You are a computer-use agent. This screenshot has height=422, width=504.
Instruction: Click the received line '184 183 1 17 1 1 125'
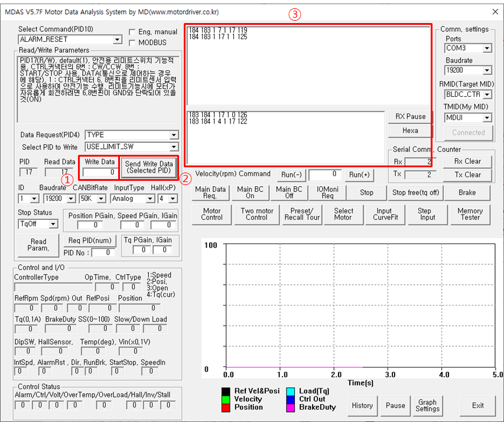pyautogui.click(x=218, y=37)
